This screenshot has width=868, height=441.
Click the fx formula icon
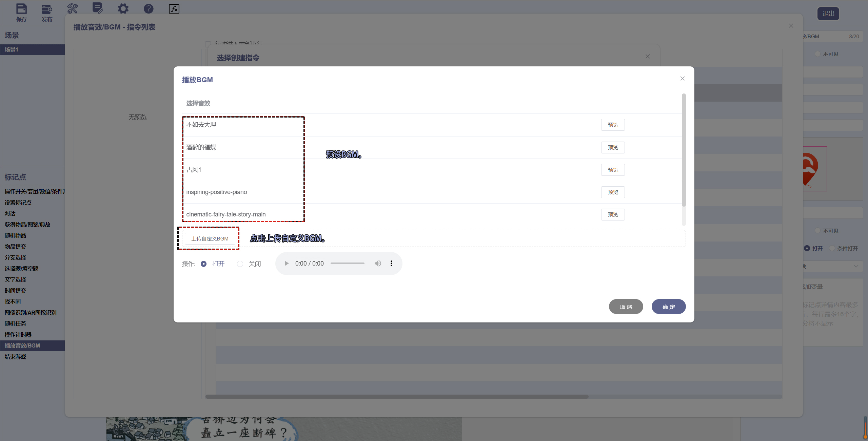click(x=174, y=9)
